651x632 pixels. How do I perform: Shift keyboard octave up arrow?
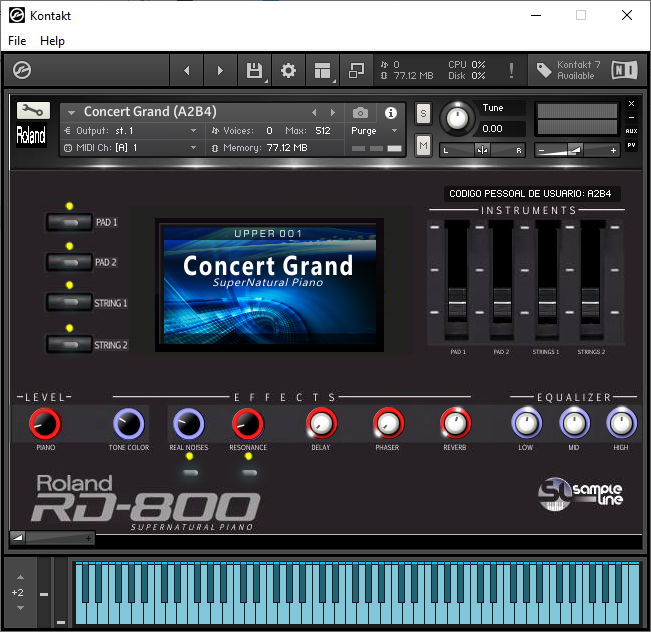click(20, 577)
